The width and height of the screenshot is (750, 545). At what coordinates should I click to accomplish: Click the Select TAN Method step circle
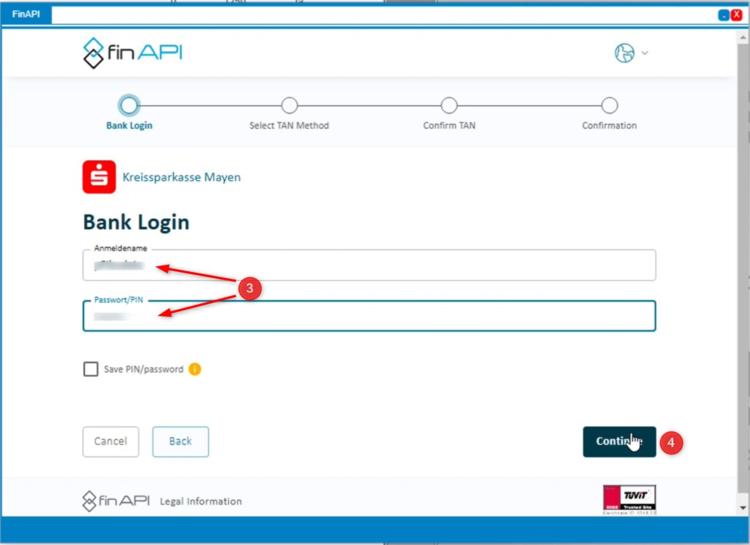(289, 105)
